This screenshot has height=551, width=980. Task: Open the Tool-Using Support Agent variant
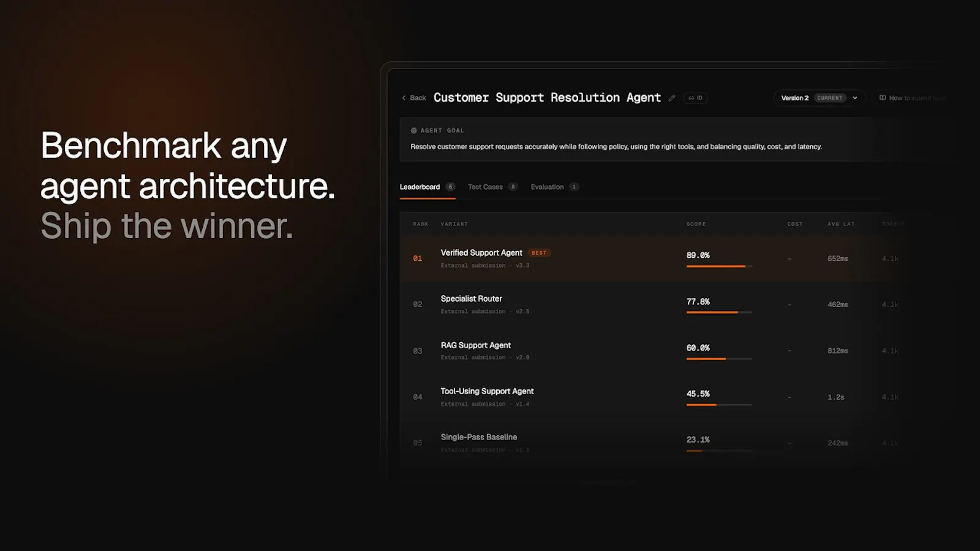coord(487,391)
